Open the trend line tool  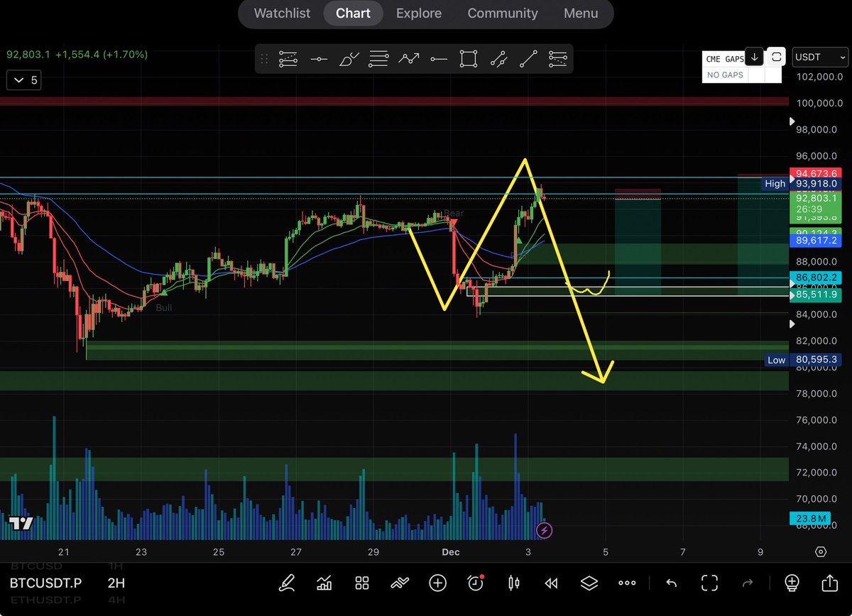[x=528, y=58]
